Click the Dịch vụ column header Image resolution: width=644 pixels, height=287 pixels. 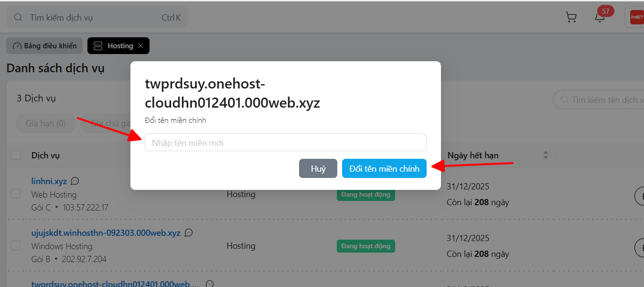45,155
